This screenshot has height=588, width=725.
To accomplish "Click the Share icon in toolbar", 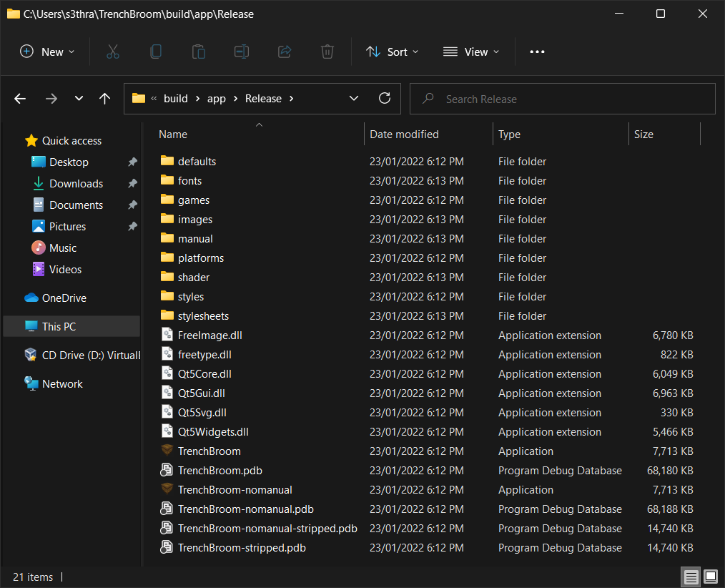I will click(285, 52).
